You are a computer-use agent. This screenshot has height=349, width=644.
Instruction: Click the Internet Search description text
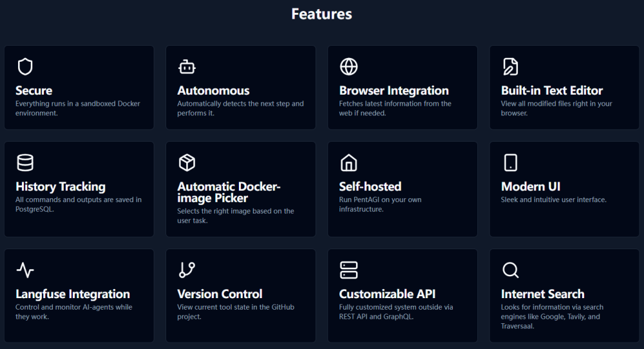[x=552, y=316]
